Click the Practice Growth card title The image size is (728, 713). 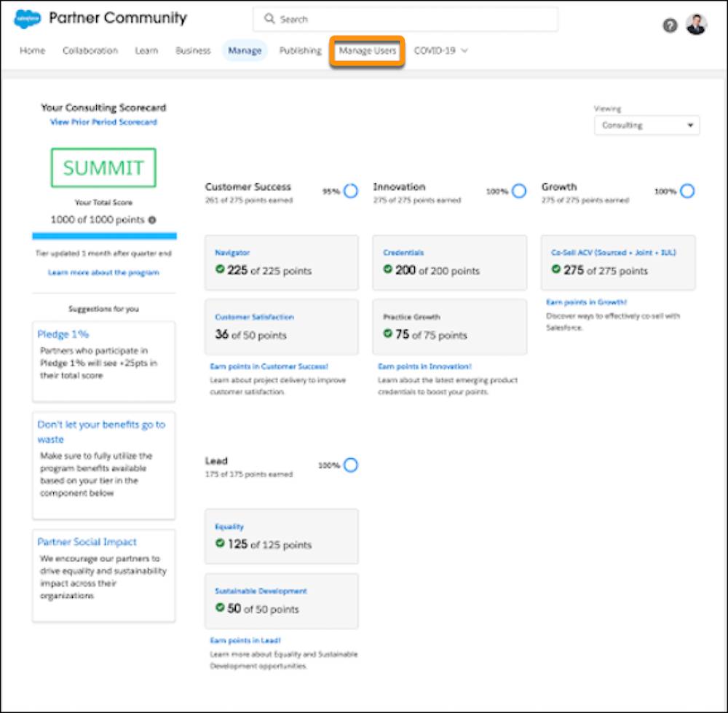[x=411, y=317]
